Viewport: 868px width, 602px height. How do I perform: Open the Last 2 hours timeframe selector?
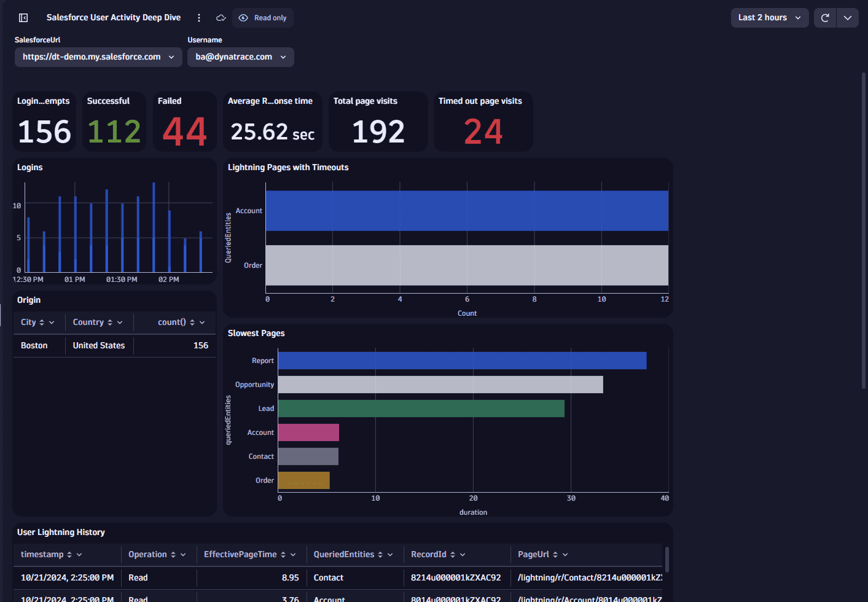pyautogui.click(x=770, y=18)
